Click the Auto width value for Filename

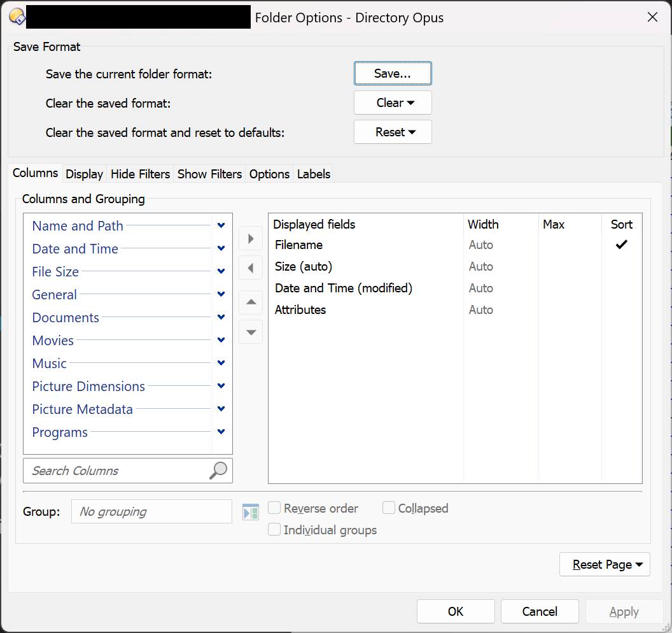click(x=481, y=245)
